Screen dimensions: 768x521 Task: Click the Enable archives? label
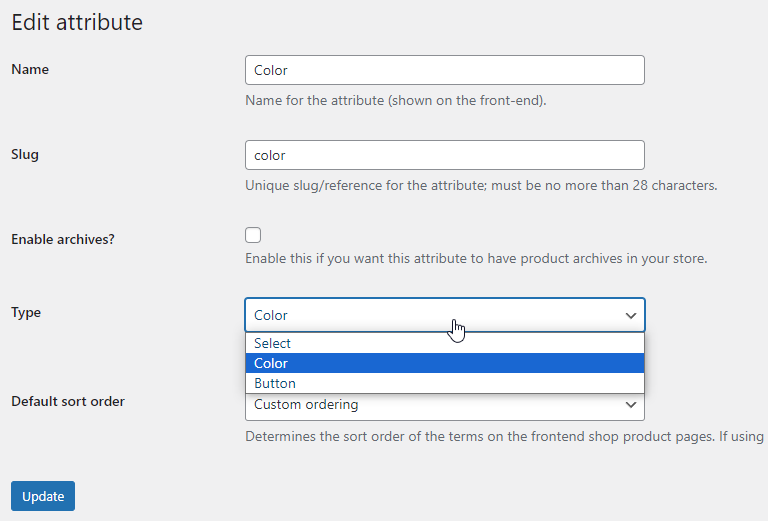pyautogui.click(x=62, y=239)
